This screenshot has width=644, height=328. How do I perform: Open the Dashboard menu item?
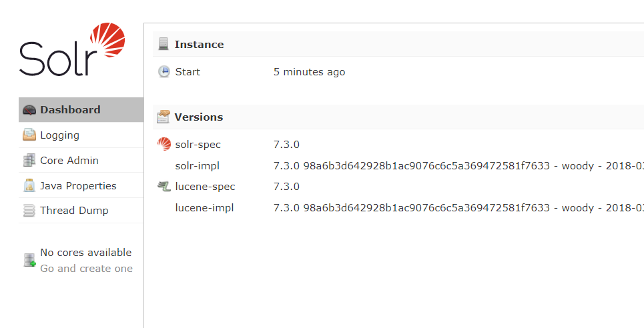pos(70,110)
